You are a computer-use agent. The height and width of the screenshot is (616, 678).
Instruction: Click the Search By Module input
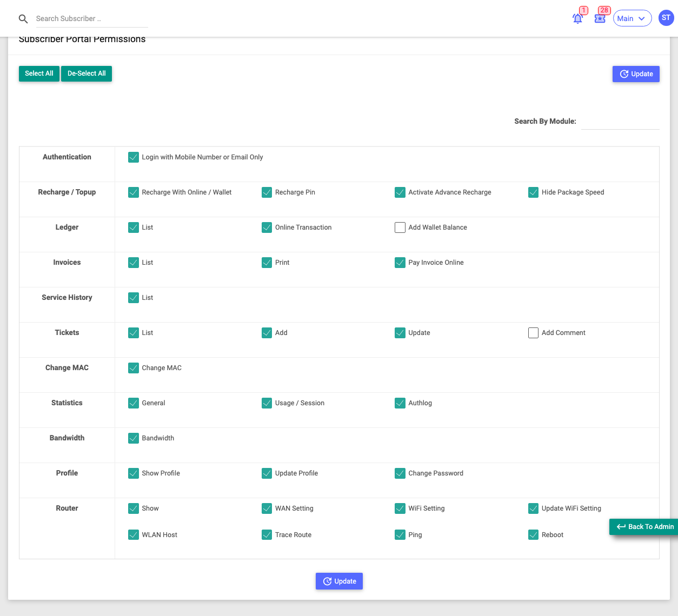(620, 122)
